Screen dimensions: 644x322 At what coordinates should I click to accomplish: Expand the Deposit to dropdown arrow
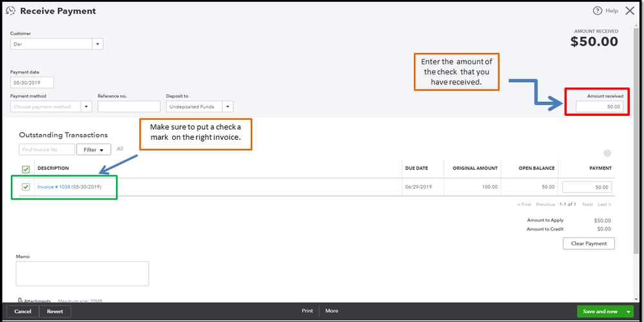click(228, 107)
